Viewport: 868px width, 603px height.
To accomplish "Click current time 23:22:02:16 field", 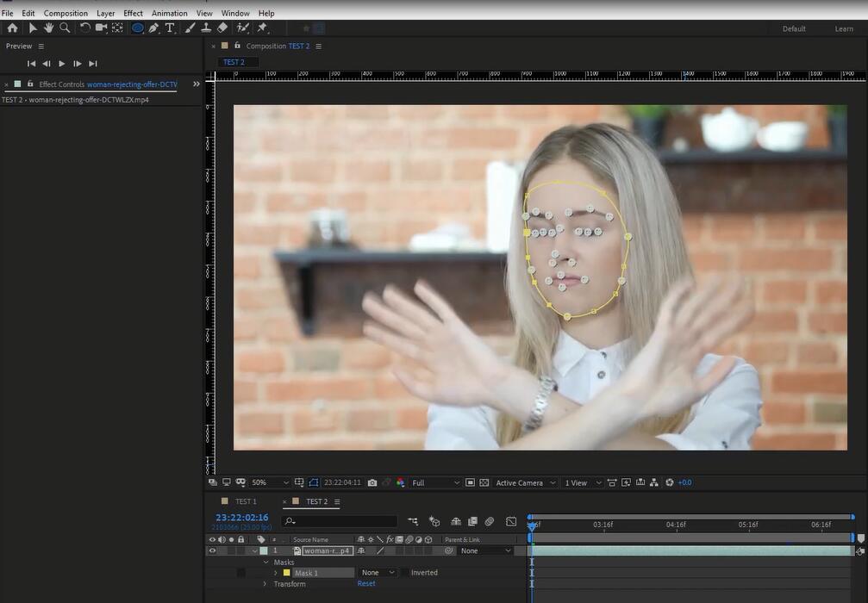I will pos(242,517).
